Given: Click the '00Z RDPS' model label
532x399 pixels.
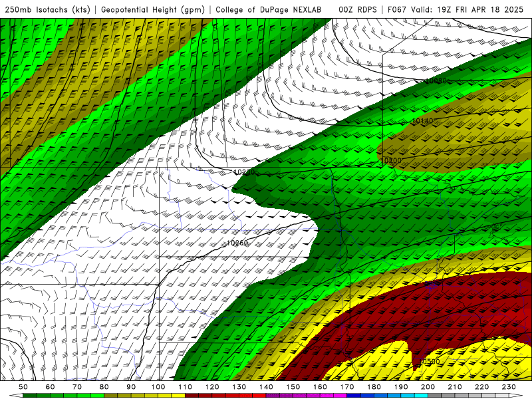Looking at the screenshot, I should 358,9.
